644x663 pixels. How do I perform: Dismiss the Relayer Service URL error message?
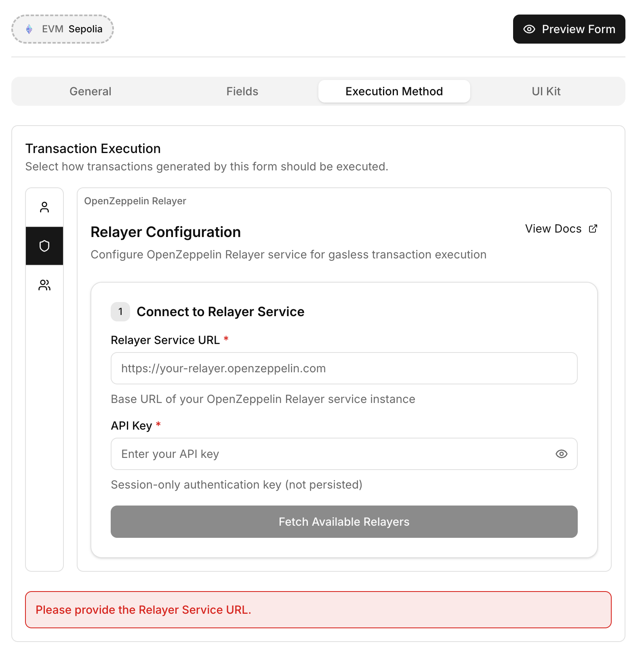tap(319, 610)
